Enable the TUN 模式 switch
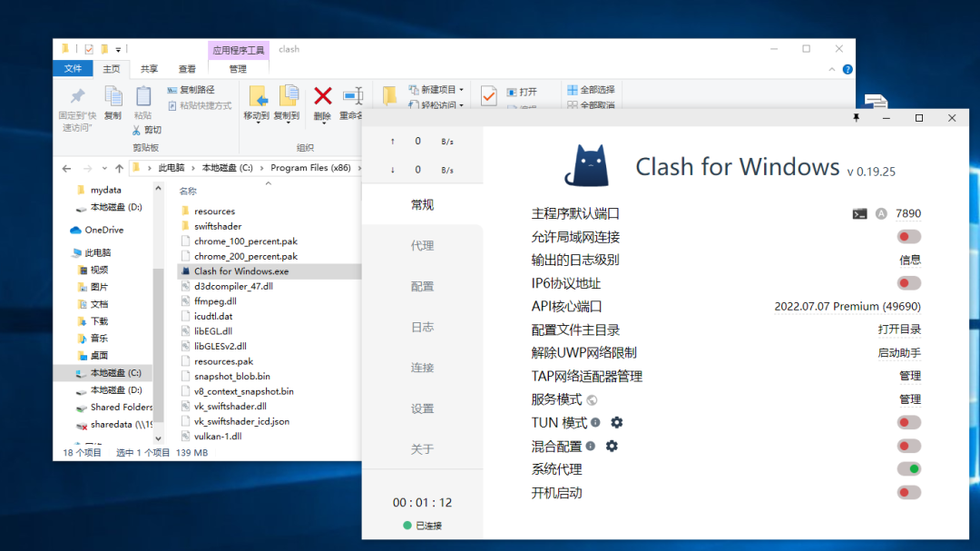 pyautogui.click(x=908, y=423)
